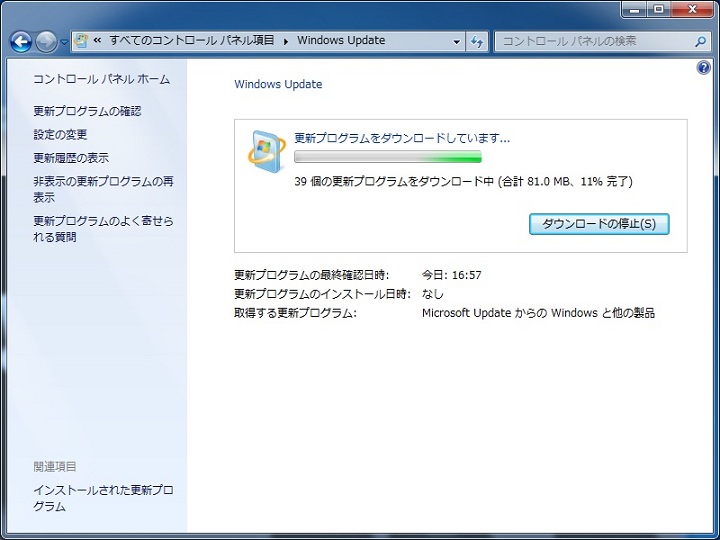This screenshot has height=540, width=720.
Task: Click the Windows Update breadcrumb segment
Action: tap(341, 40)
